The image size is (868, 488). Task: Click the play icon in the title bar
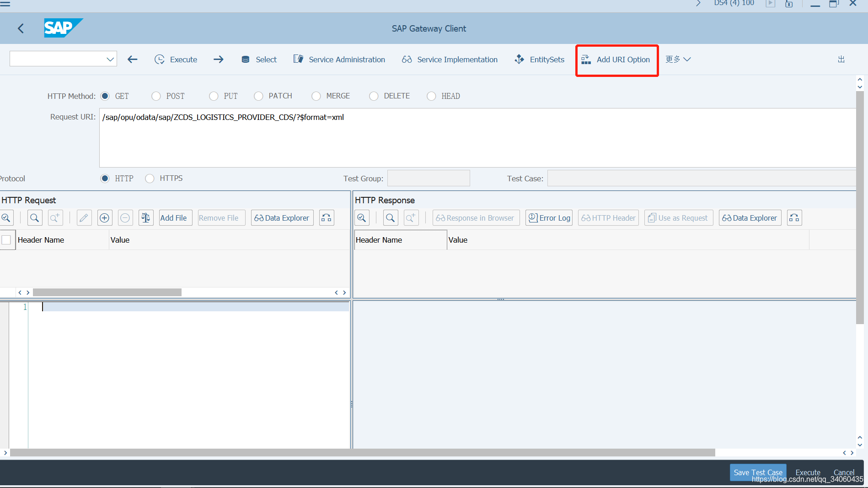point(771,4)
